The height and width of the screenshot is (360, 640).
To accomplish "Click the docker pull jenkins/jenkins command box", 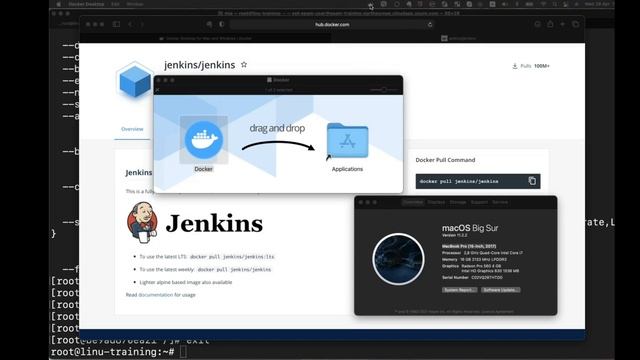I will click(x=478, y=181).
